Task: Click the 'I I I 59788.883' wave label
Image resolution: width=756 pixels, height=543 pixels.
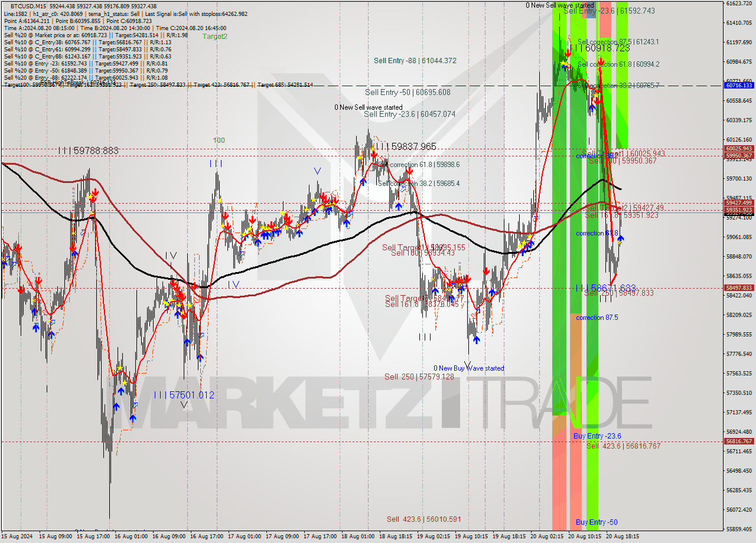Action: (88, 151)
